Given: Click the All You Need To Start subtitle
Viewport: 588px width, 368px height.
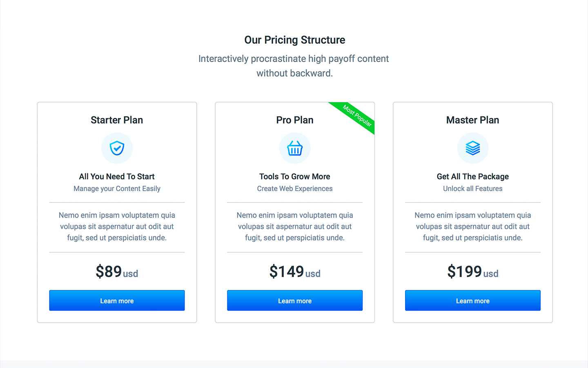Looking at the screenshot, I should point(117,176).
